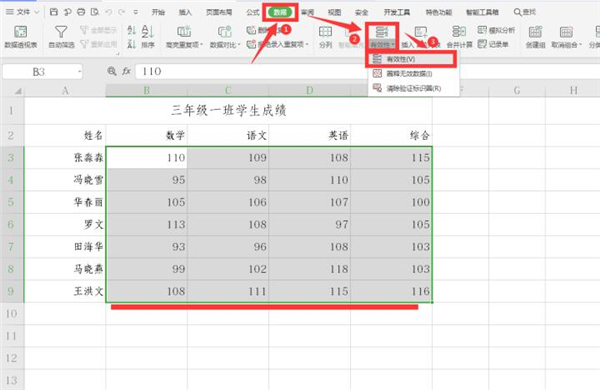Click the Print Preview icon
The image size is (600, 390).
95,12
